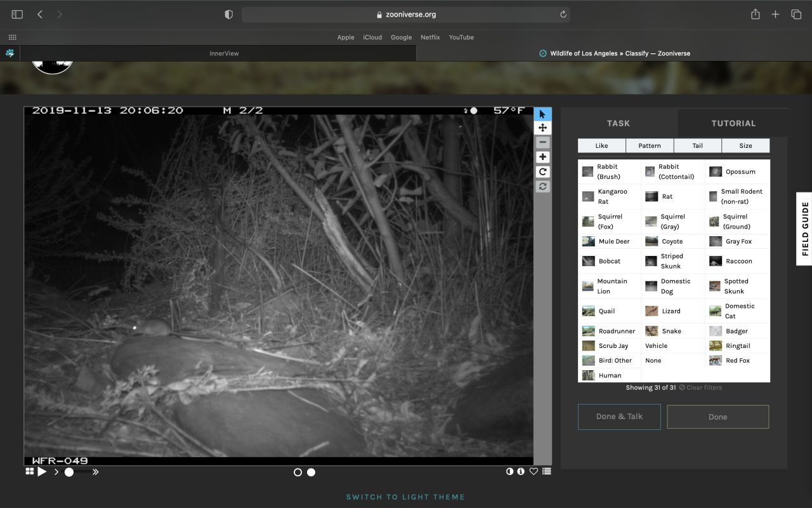Add image to favorites with heart icon
Screen dimensions: 812x508
point(534,472)
